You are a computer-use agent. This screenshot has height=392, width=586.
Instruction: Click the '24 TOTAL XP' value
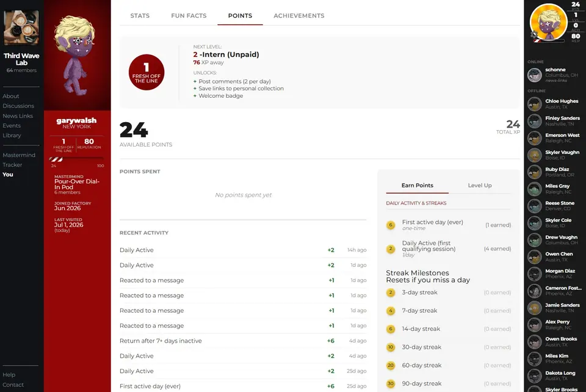pos(508,127)
